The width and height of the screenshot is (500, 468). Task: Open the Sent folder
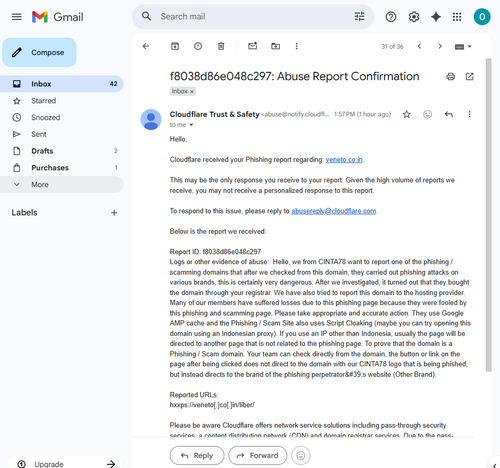(62, 134)
